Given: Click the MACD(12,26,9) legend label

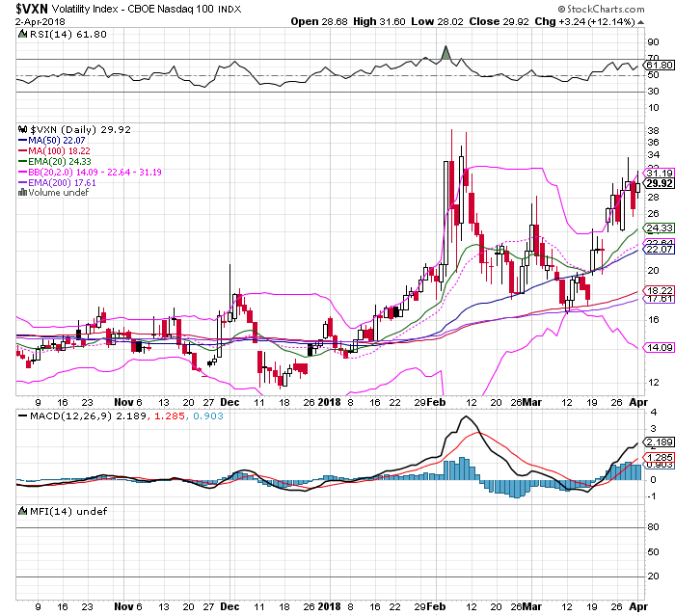Looking at the screenshot, I should (71, 416).
